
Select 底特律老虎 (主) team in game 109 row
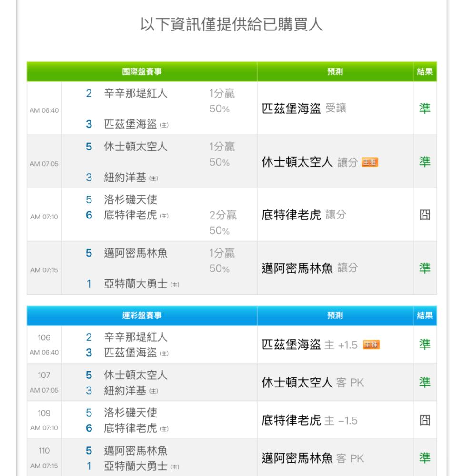point(136,428)
